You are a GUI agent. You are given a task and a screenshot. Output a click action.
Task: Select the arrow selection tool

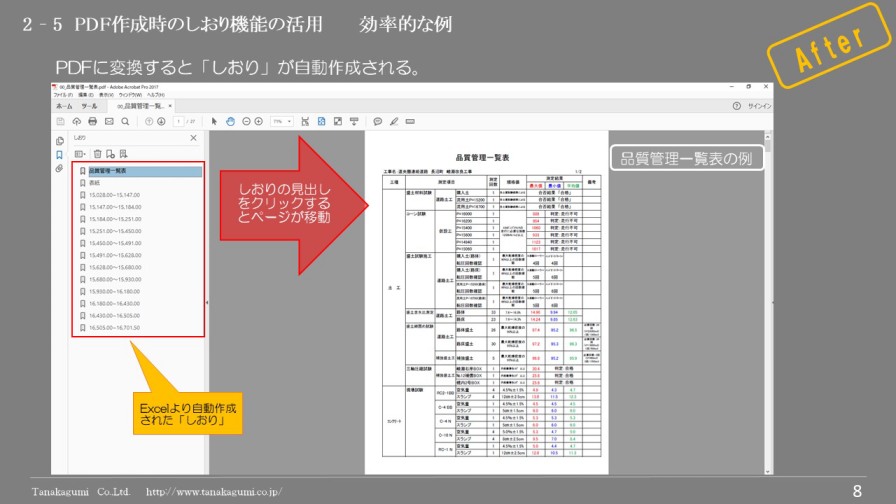[214, 121]
